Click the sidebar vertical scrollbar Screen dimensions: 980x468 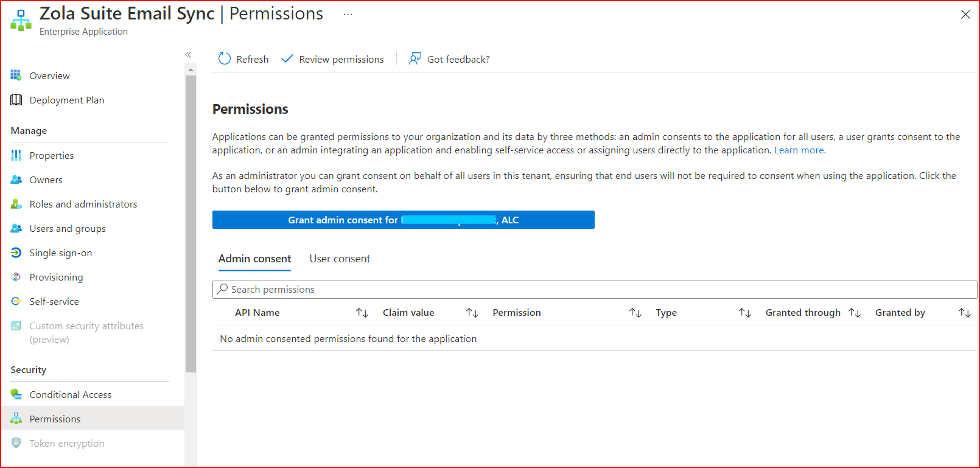pyautogui.click(x=191, y=223)
